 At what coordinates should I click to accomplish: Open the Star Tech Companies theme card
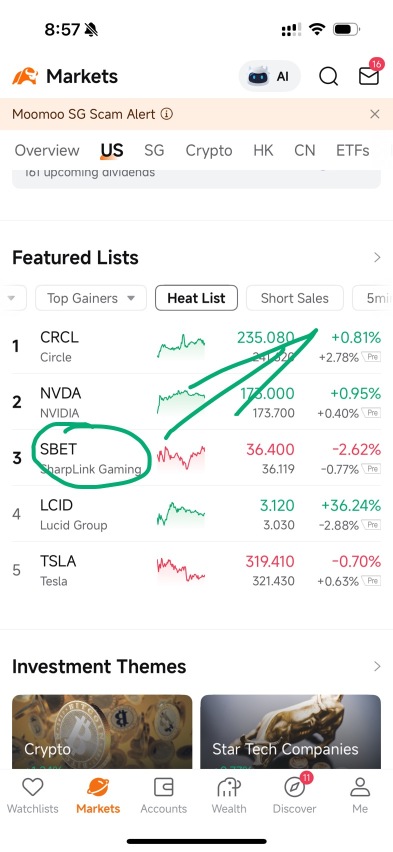tap(291, 732)
